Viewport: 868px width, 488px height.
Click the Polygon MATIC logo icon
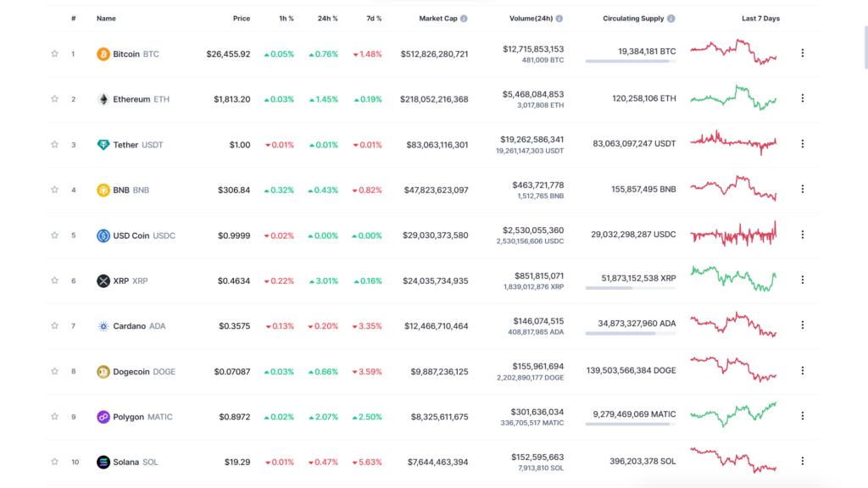103,417
